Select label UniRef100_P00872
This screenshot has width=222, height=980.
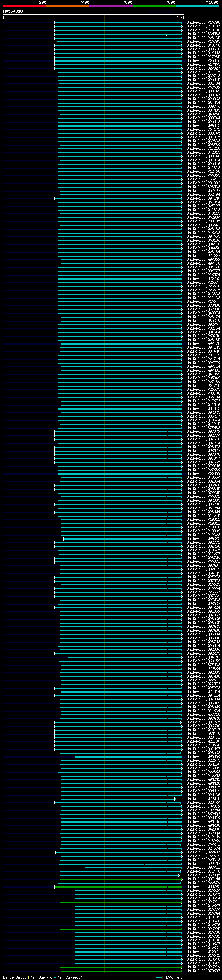(203, 496)
